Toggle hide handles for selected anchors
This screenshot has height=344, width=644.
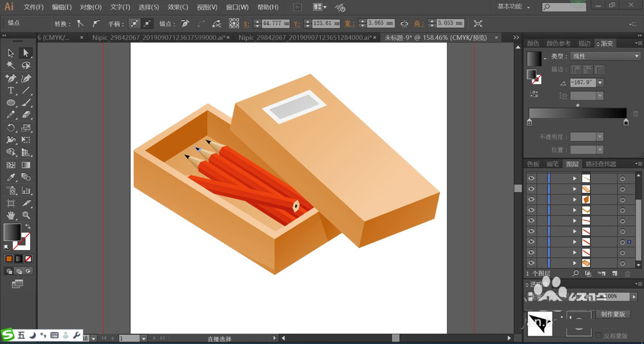point(147,23)
